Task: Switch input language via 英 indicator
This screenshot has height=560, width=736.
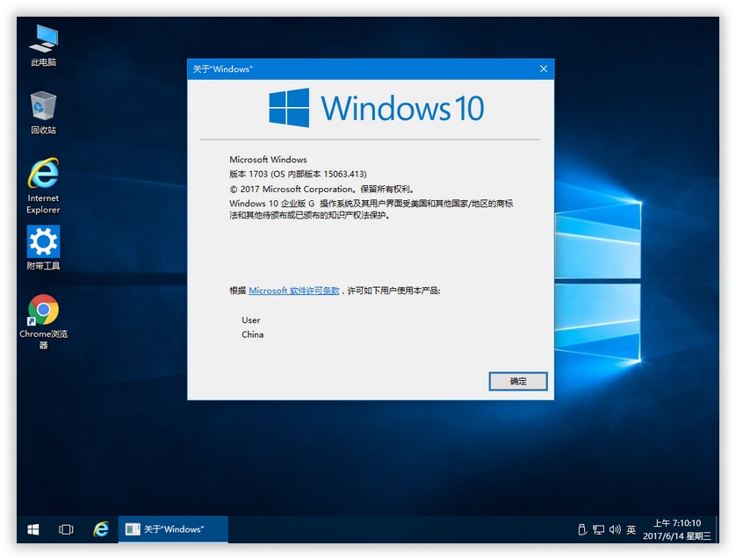Action: tap(631, 529)
